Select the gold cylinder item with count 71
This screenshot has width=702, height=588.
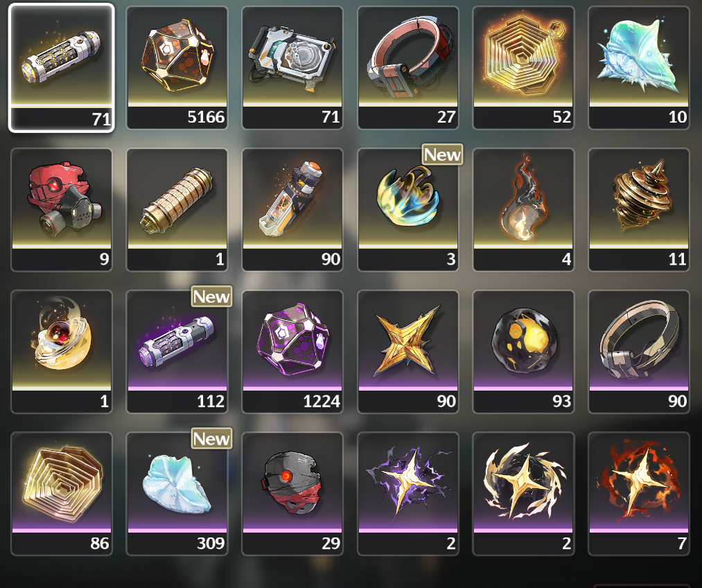click(62, 68)
